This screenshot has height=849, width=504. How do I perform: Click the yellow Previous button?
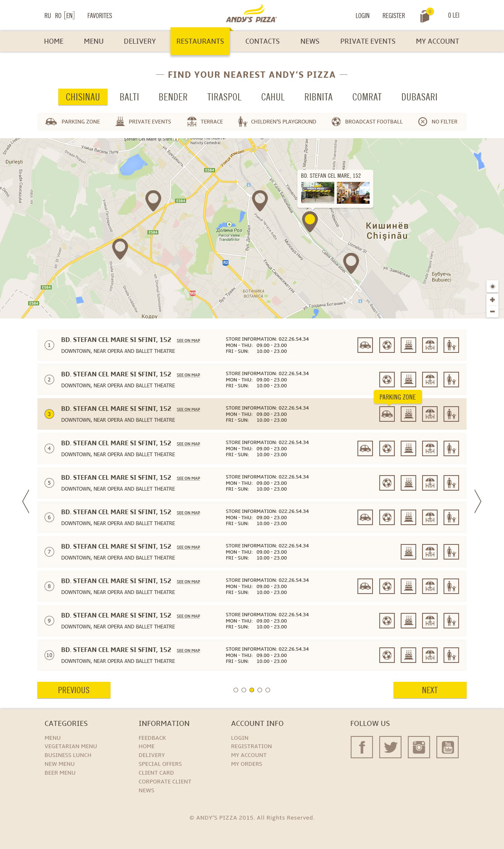[x=74, y=690]
